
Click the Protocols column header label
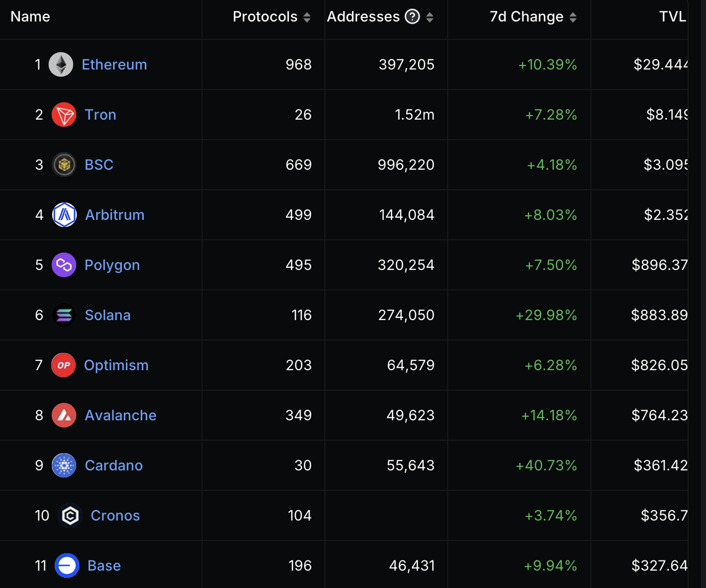click(x=265, y=16)
